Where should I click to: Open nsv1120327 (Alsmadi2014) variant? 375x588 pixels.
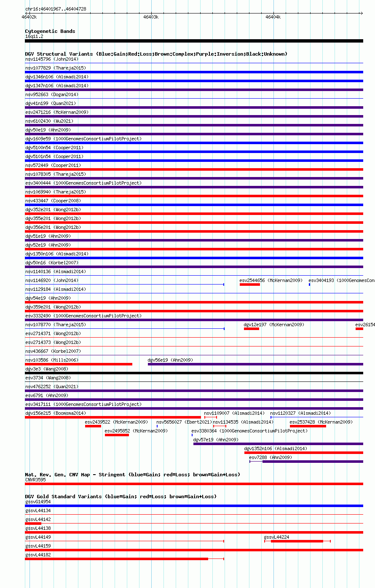coord(317,417)
